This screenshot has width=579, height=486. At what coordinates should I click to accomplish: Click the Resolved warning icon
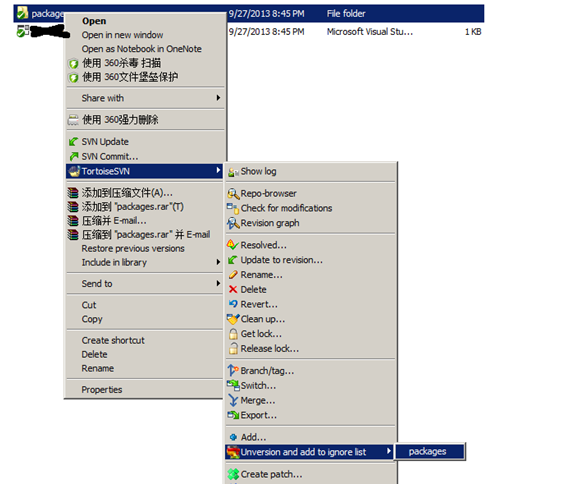(x=233, y=245)
